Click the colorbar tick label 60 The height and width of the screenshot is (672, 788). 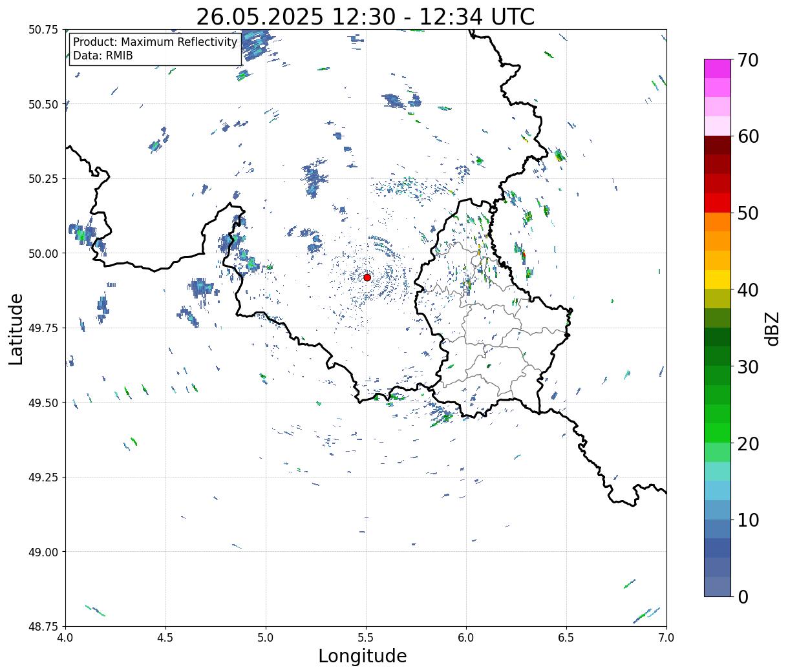[x=749, y=136]
